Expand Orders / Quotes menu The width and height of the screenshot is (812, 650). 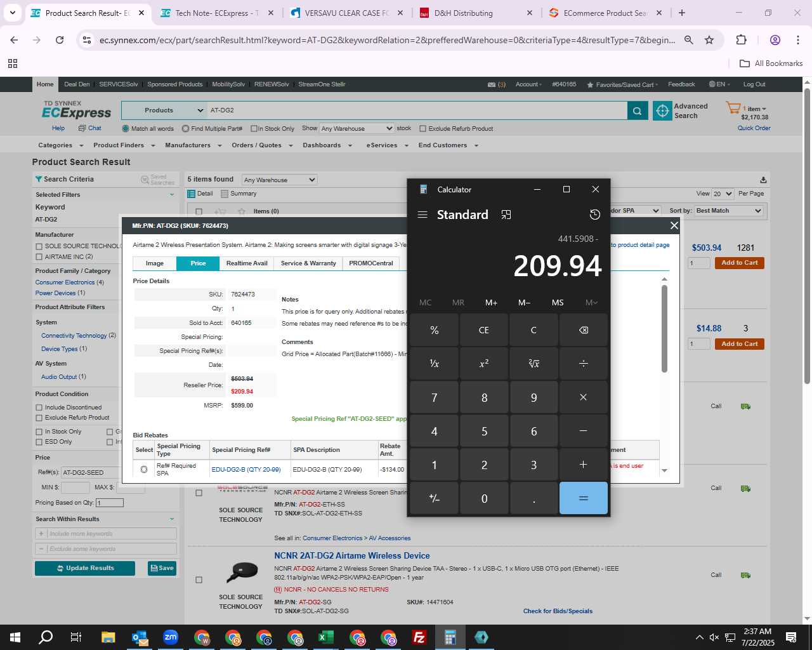pyautogui.click(x=262, y=145)
